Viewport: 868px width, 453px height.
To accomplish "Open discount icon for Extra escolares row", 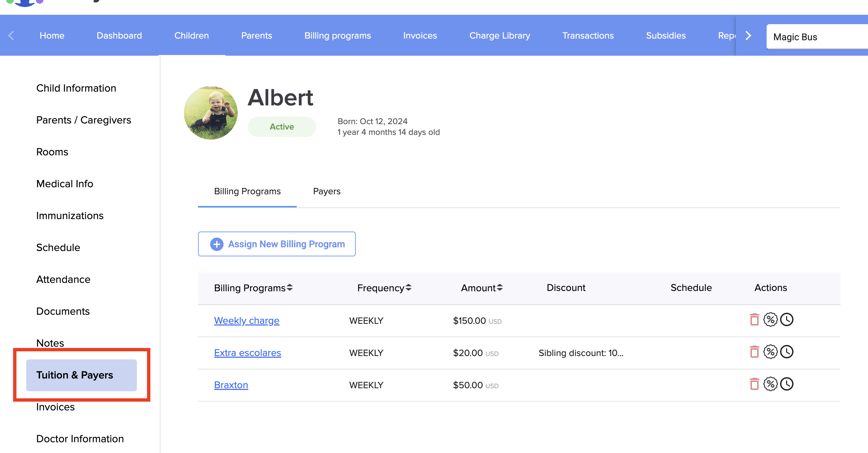I will [x=770, y=352].
